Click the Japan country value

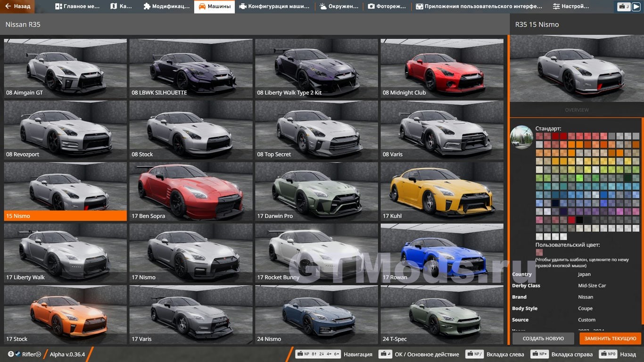584,274
